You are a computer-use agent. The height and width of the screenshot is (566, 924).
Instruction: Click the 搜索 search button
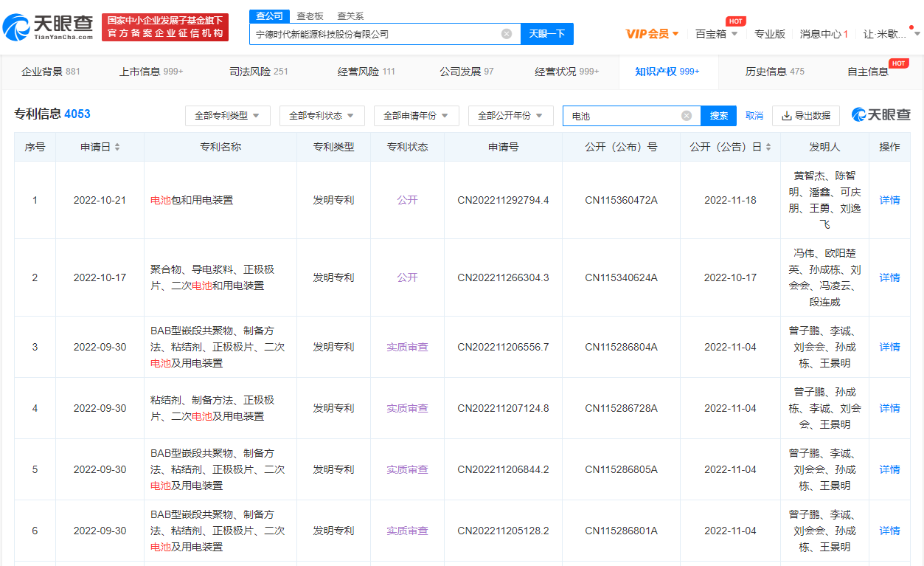click(718, 116)
